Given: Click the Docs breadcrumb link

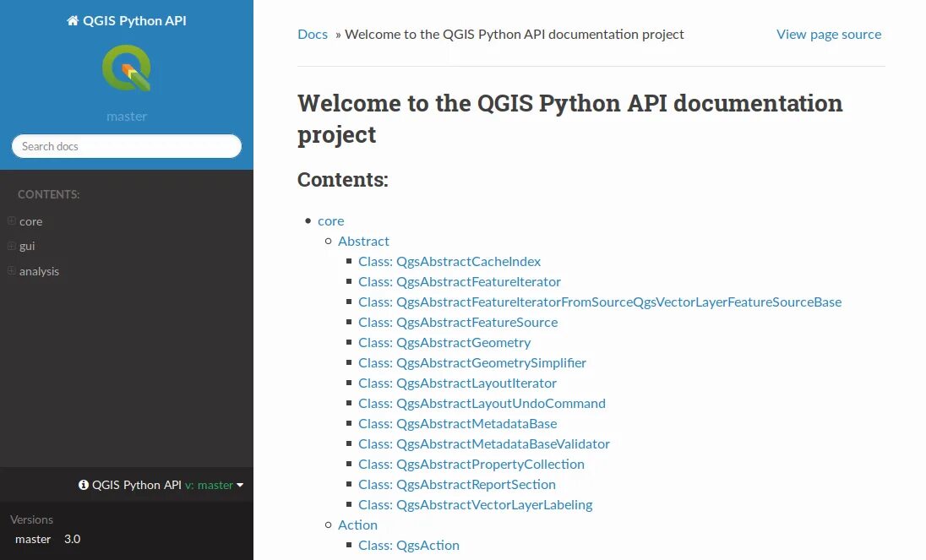Looking at the screenshot, I should 313,35.
